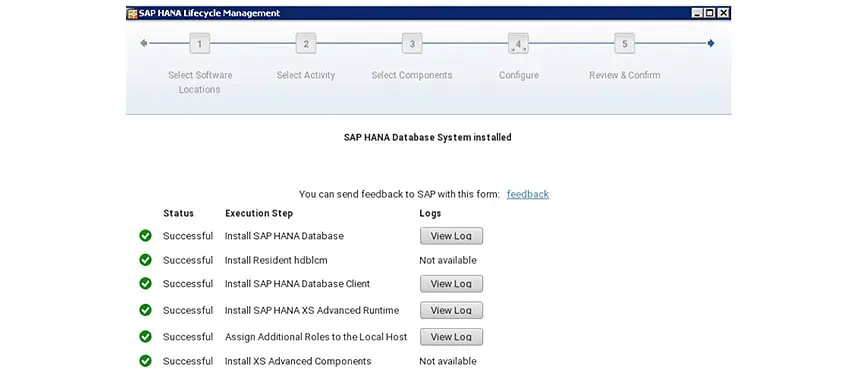Screen dimensions: 855x375
Task: View Log for SAP HANA Database Client
Action: pyautogui.click(x=451, y=284)
